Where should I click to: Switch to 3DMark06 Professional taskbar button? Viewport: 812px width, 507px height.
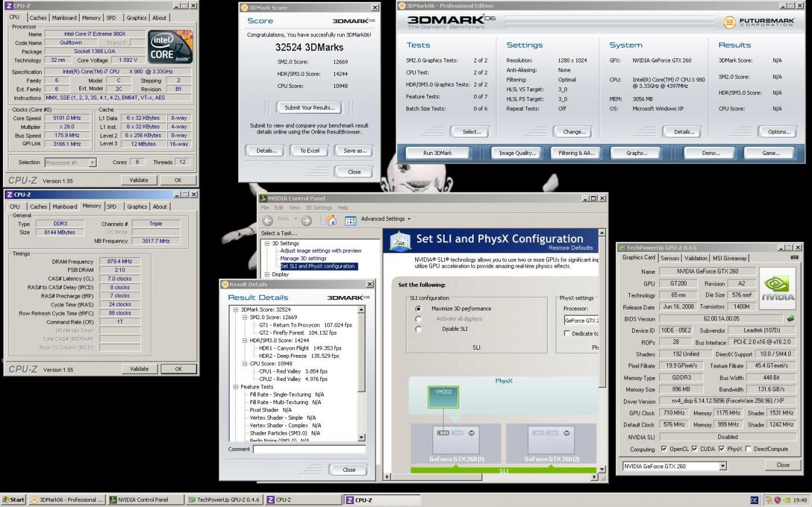67,500
